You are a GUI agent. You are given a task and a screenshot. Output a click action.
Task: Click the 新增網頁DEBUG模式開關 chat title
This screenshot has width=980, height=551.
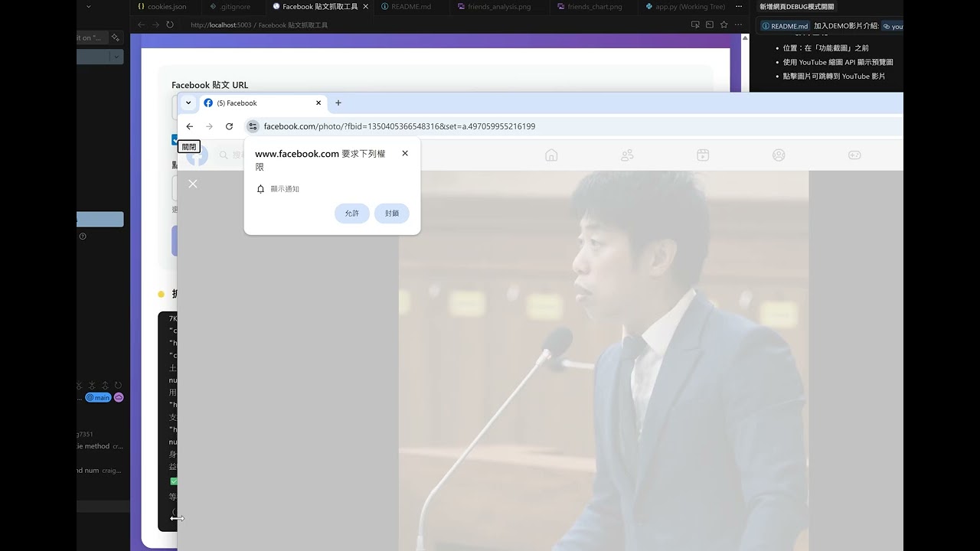click(x=797, y=6)
